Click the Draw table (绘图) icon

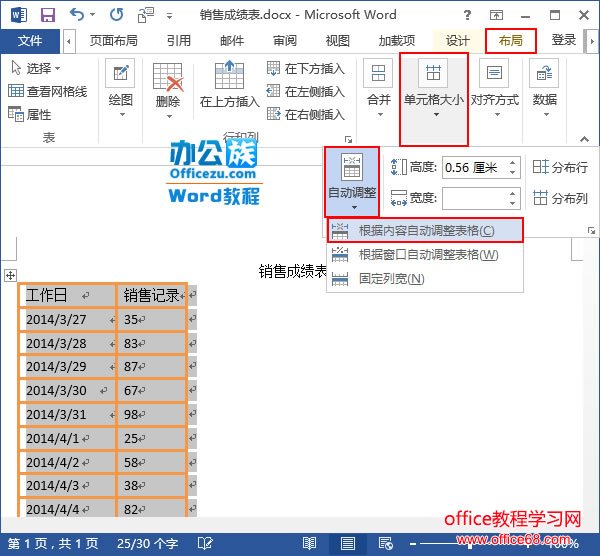click(x=121, y=73)
